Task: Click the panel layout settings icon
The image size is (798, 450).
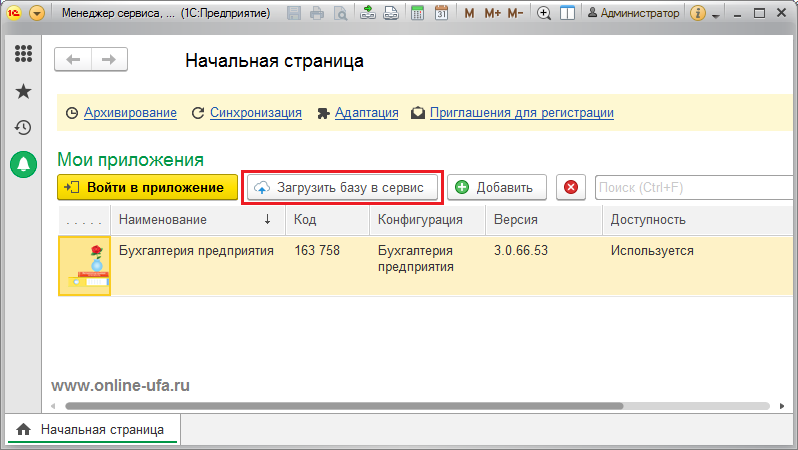Action: pyautogui.click(x=567, y=13)
